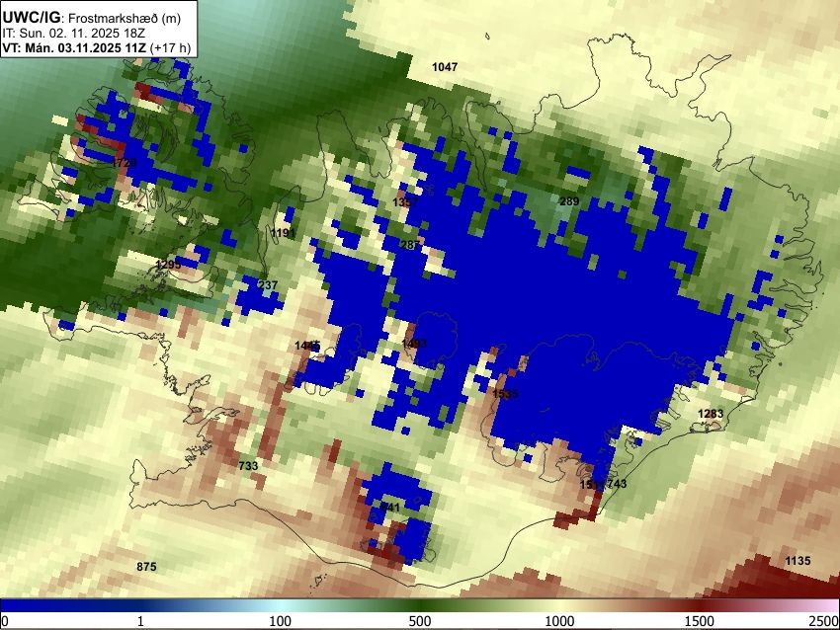
Task: Click the 1493 label near the glacier
Action: 414,343
